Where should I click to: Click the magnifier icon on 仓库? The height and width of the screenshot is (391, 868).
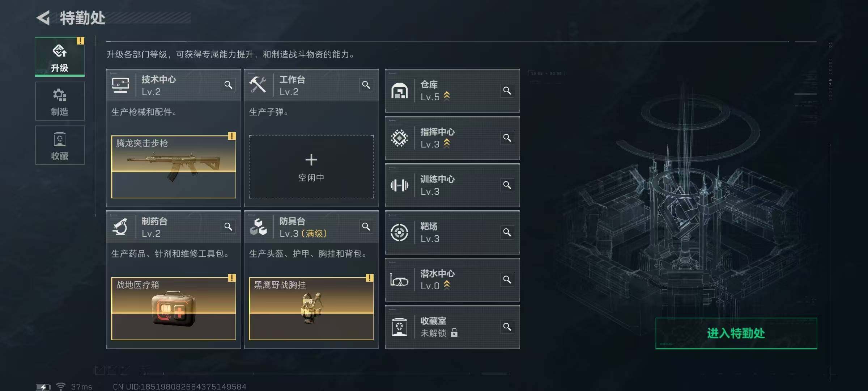click(x=507, y=91)
